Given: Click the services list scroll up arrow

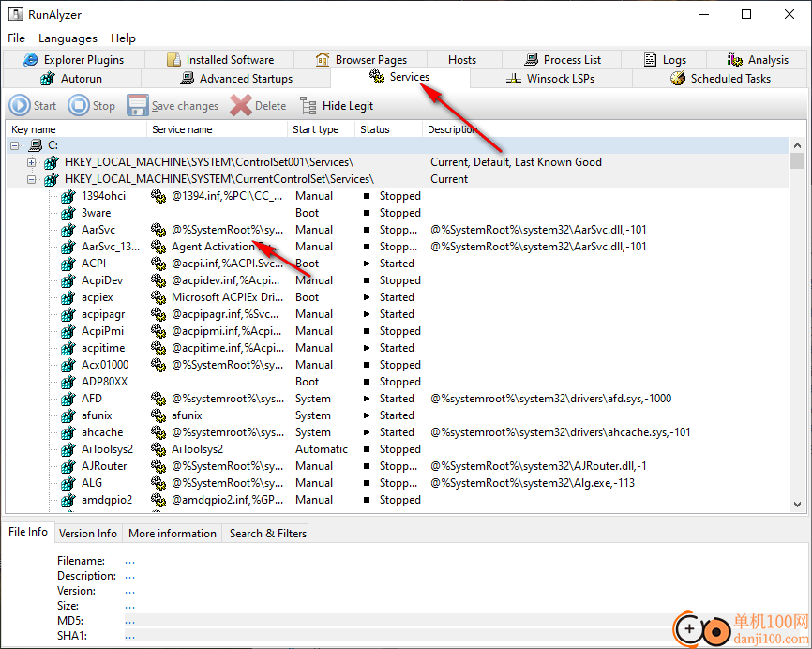Looking at the screenshot, I should pyautogui.click(x=798, y=145).
